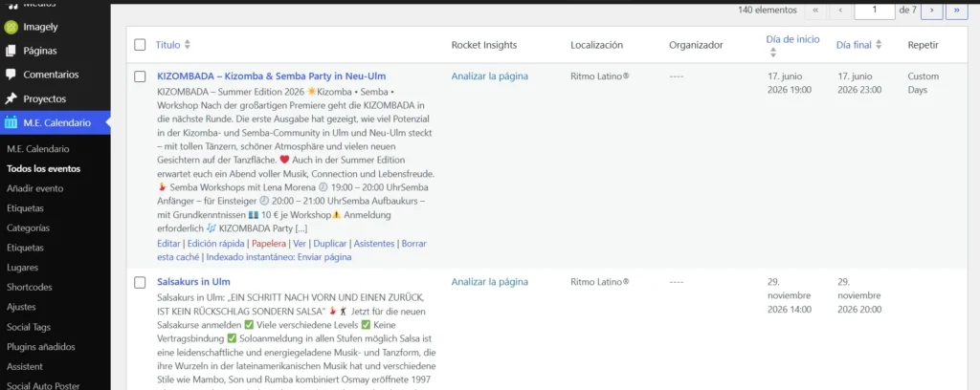Open Social Tags submenu
The height and width of the screenshot is (390, 980).
[x=29, y=327]
